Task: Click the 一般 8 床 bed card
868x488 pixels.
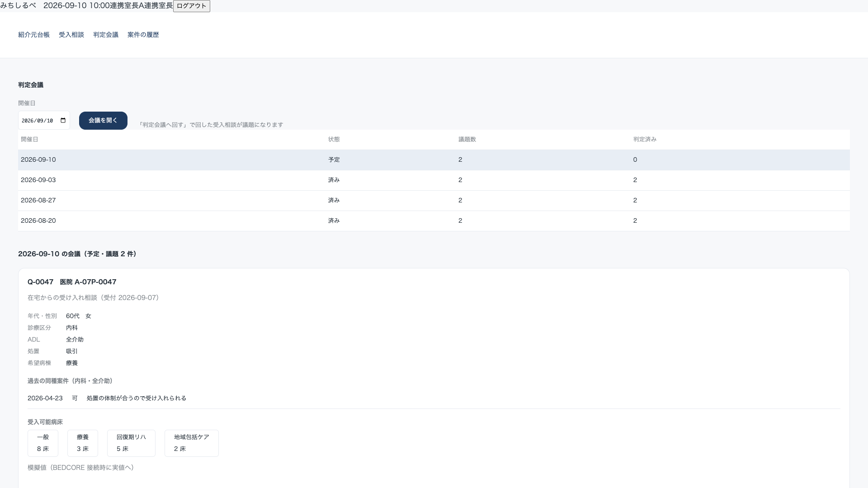Action: coord(43,443)
